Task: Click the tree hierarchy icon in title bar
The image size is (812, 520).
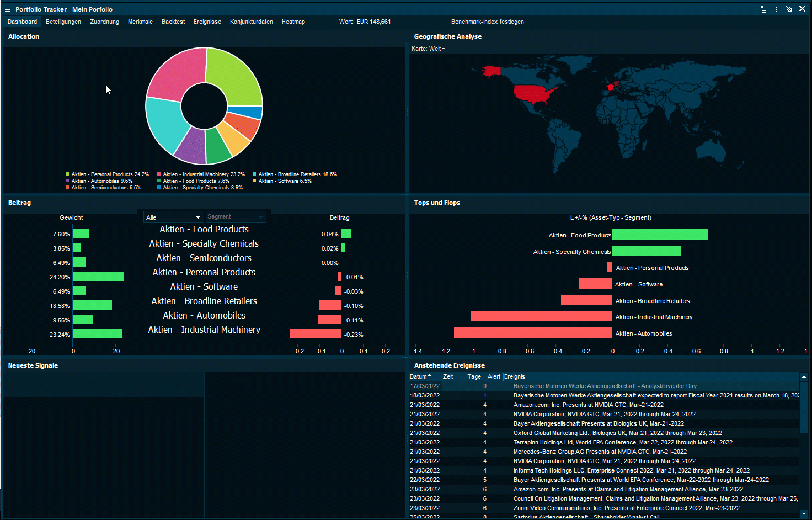Action: pyautogui.click(x=763, y=9)
